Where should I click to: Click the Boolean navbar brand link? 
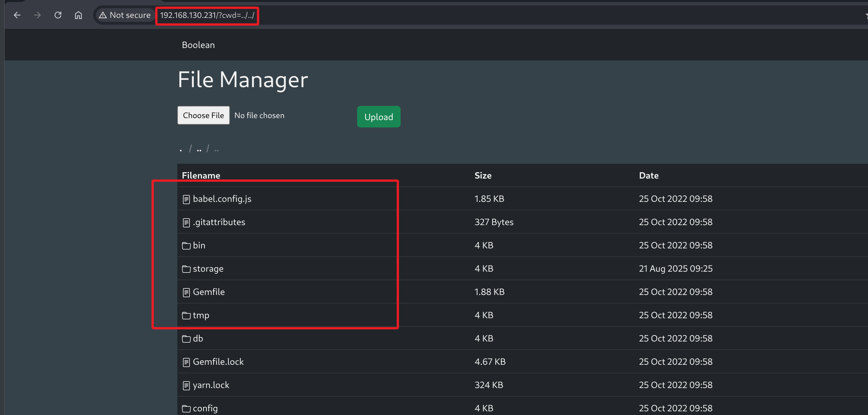point(198,45)
